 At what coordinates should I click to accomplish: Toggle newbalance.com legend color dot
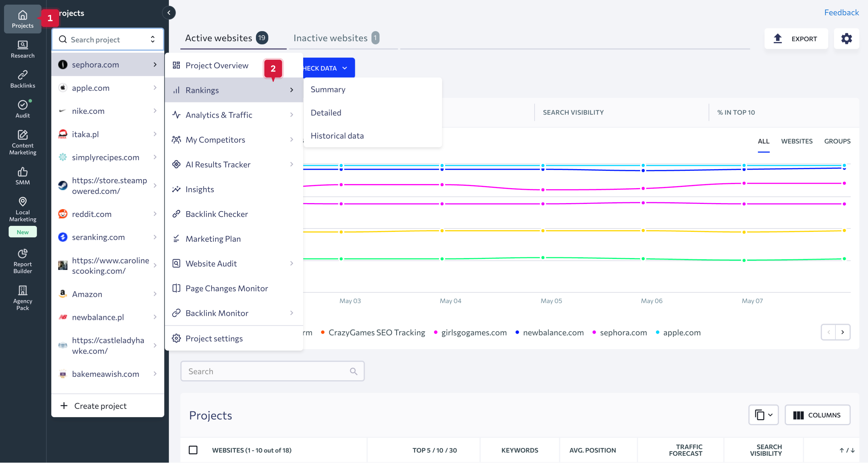point(517,333)
